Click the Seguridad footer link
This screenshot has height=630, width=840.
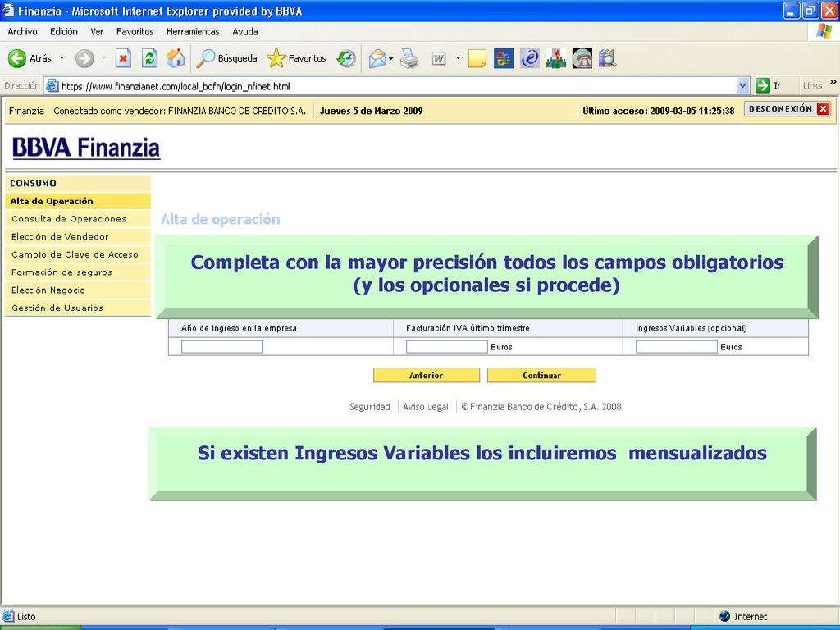pos(370,407)
